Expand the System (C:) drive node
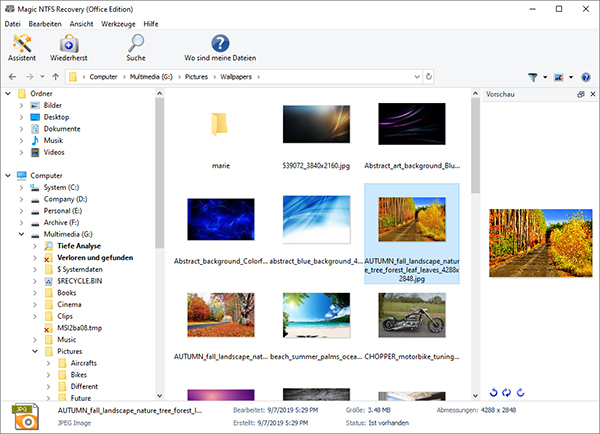 click(x=21, y=188)
